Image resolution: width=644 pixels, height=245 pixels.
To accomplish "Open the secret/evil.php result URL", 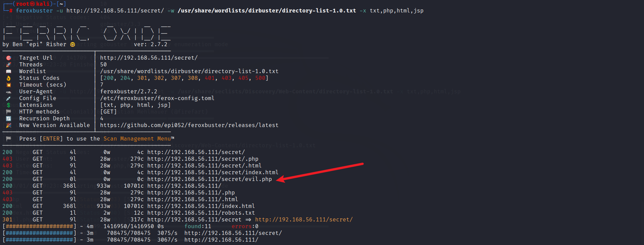I will pos(210,179).
